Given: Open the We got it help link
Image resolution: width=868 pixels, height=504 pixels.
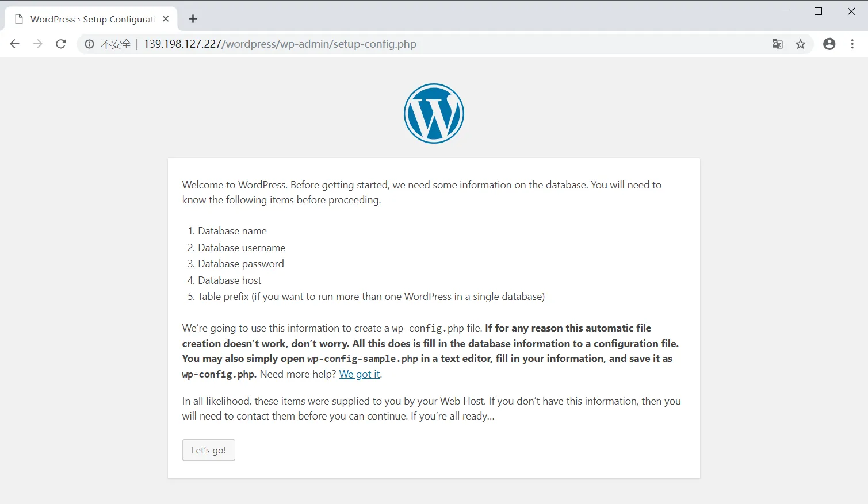Looking at the screenshot, I should pos(359,374).
